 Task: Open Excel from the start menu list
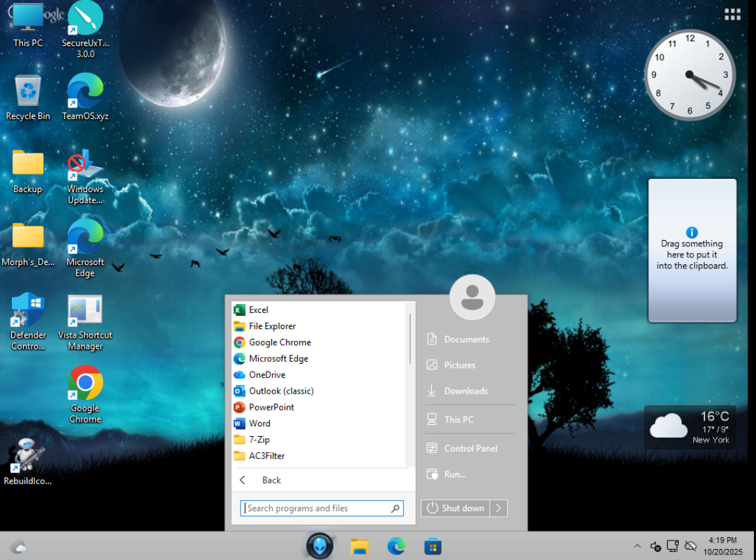(x=258, y=310)
